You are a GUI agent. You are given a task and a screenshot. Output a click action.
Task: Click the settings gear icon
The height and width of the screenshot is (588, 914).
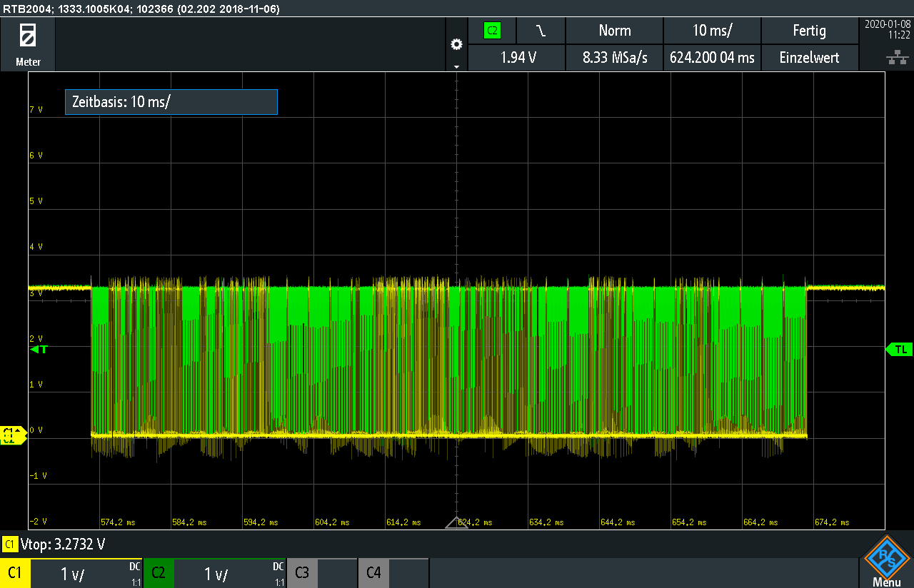457,44
